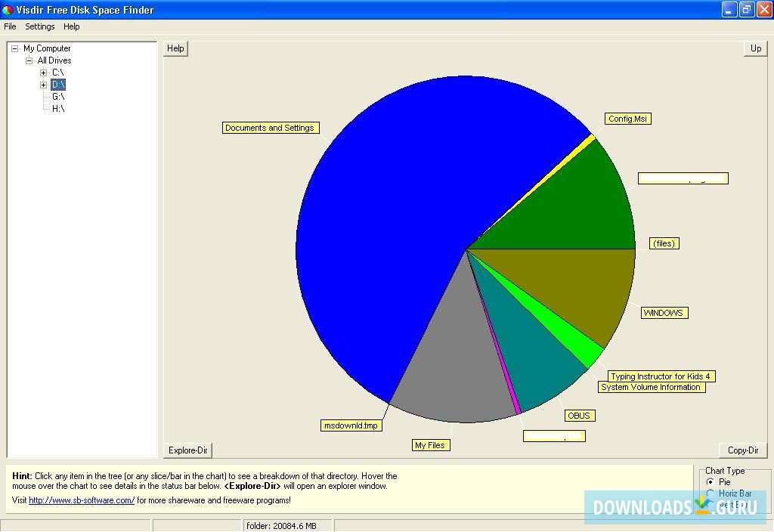Open the Settings menu
The width and height of the screenshot is (774, 532).
(39, 26)
